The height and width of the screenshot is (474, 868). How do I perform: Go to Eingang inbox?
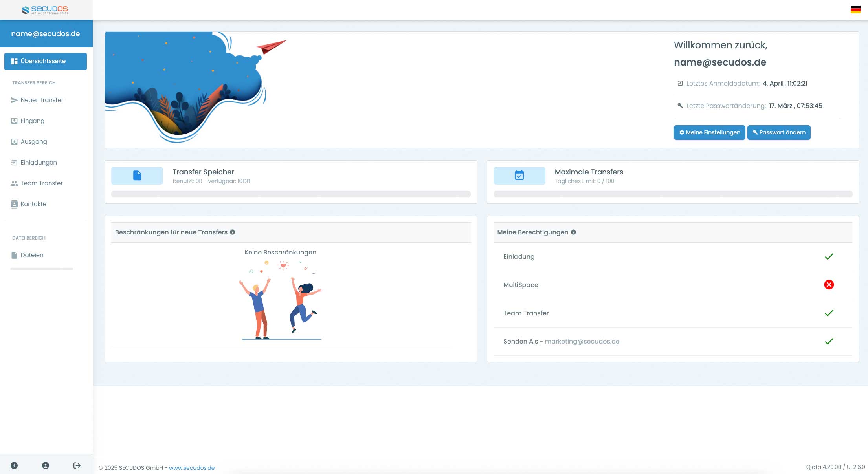click(32, 121)
